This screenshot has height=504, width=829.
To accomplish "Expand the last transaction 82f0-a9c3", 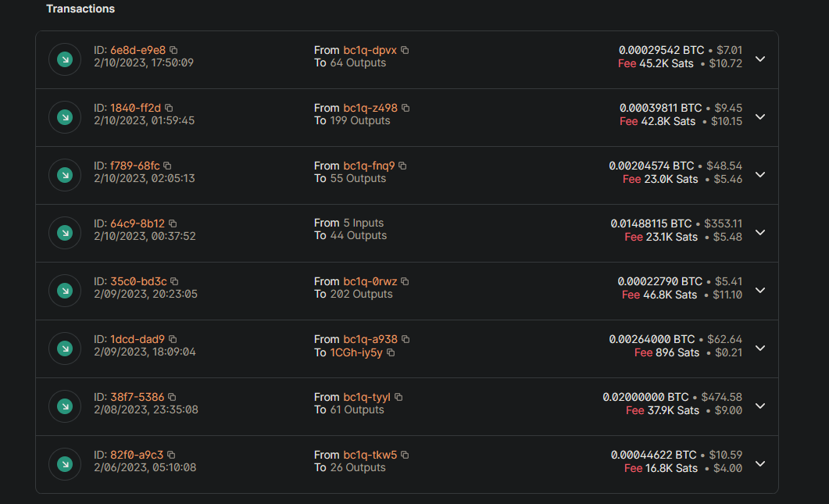I will tap(760, 463).
